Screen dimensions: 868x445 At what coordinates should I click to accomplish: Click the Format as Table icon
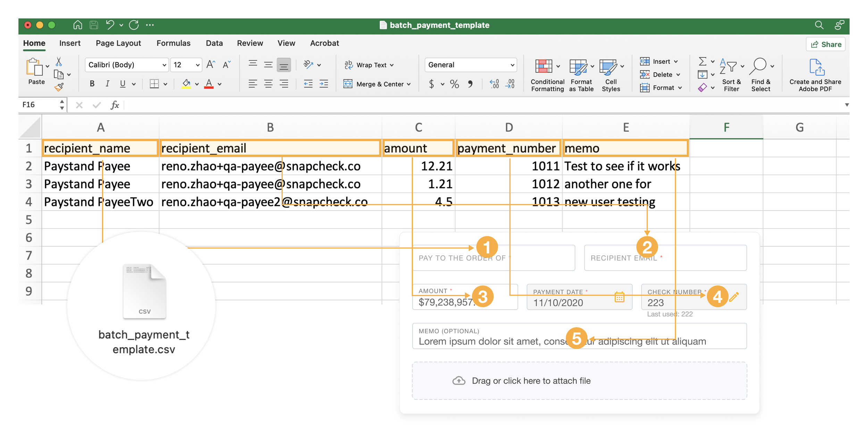coord(578,67)
